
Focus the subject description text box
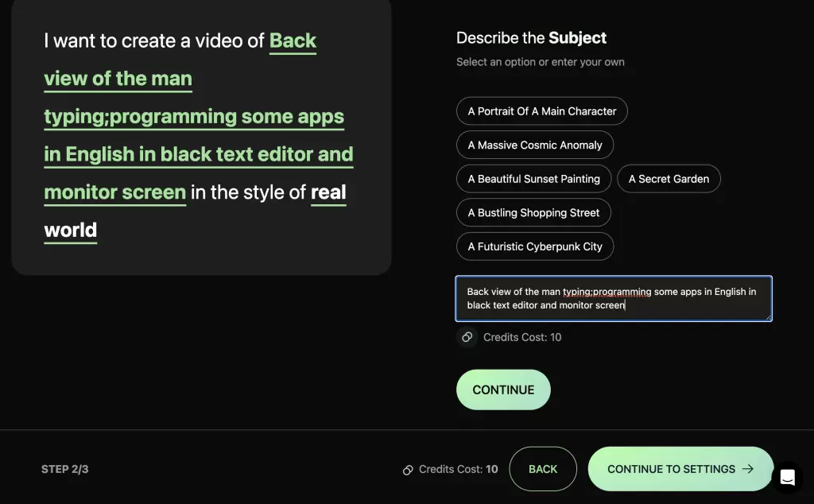click(614, 298)
